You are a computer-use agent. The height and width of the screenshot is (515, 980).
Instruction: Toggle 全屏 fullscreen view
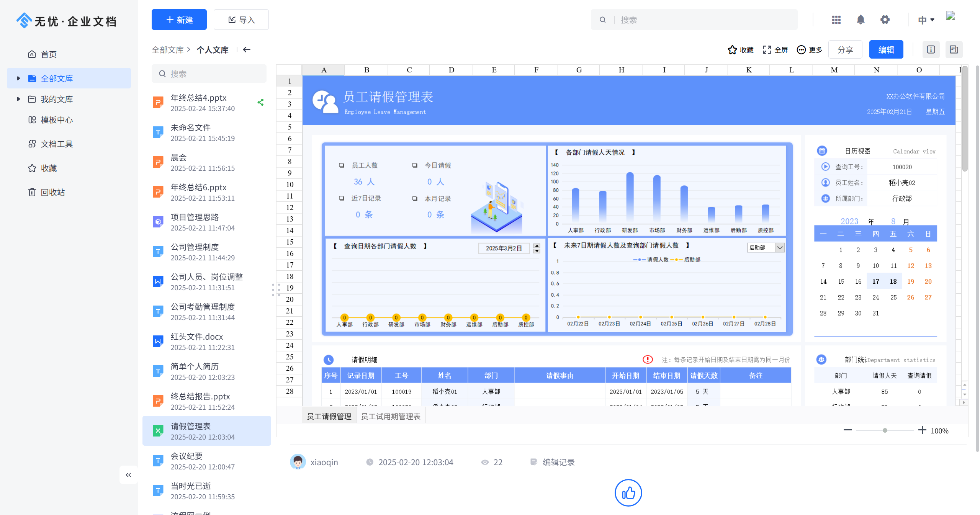(x=775, y=50)
